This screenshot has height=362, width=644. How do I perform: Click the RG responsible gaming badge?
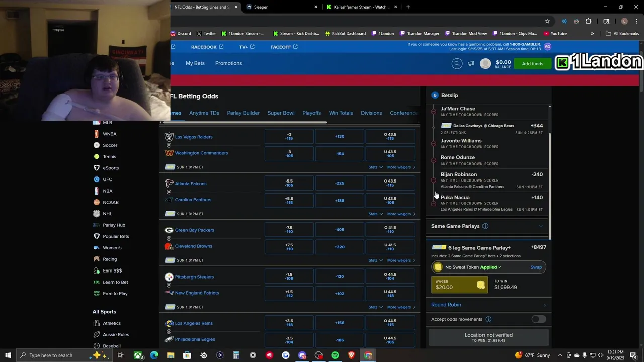547,46
